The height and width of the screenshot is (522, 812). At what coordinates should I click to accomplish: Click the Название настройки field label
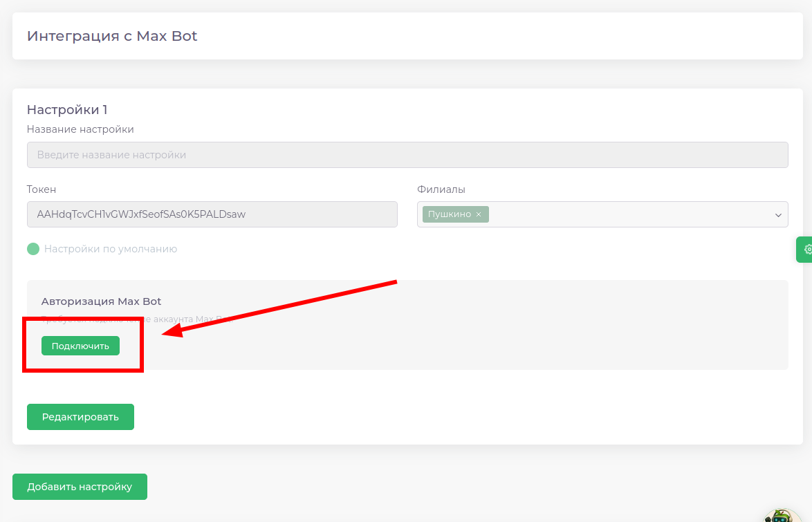tap(80, 129)
